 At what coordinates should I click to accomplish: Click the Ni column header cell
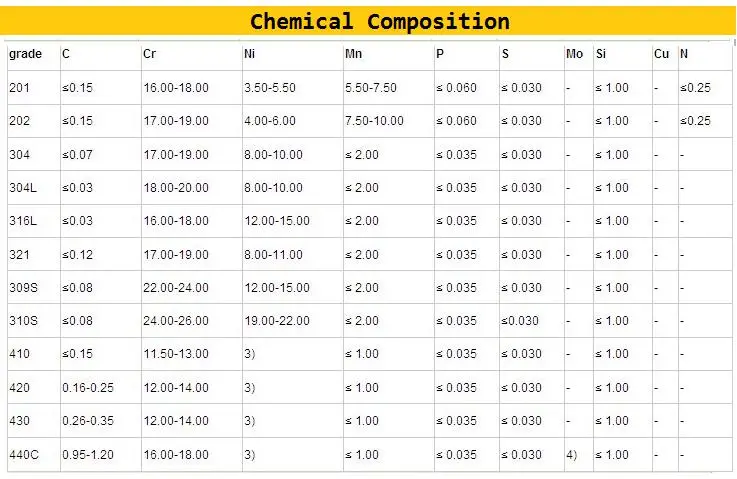250,54
